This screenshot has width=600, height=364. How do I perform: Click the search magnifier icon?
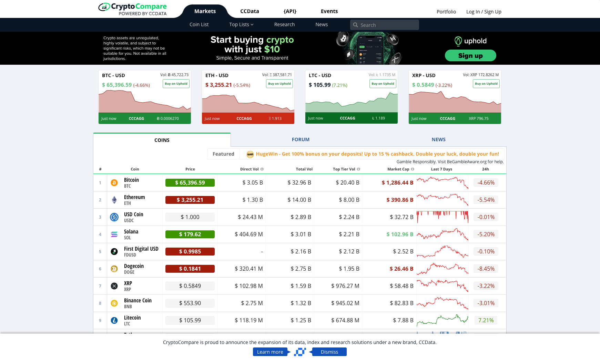pyautogui.click(x=356, y=25)
